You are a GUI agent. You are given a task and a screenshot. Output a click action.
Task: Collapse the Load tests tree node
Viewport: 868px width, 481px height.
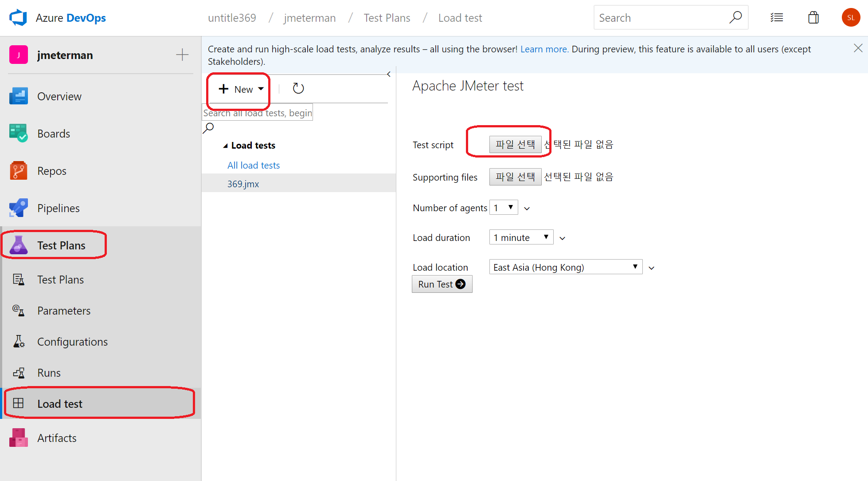(225, 146)
